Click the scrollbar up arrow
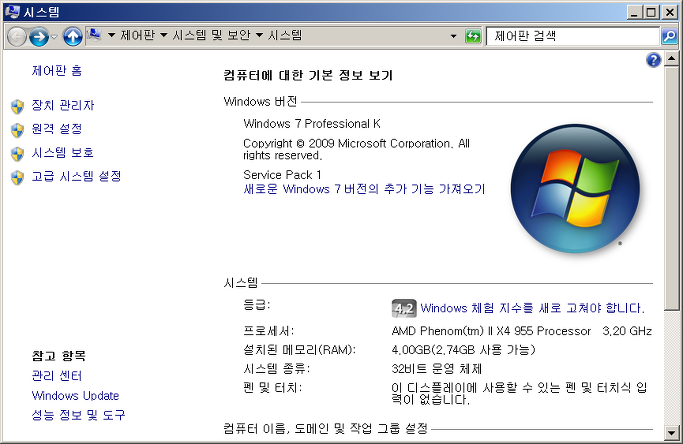The image size is (683, 444). pyautogui.click(x=671, y=58)
